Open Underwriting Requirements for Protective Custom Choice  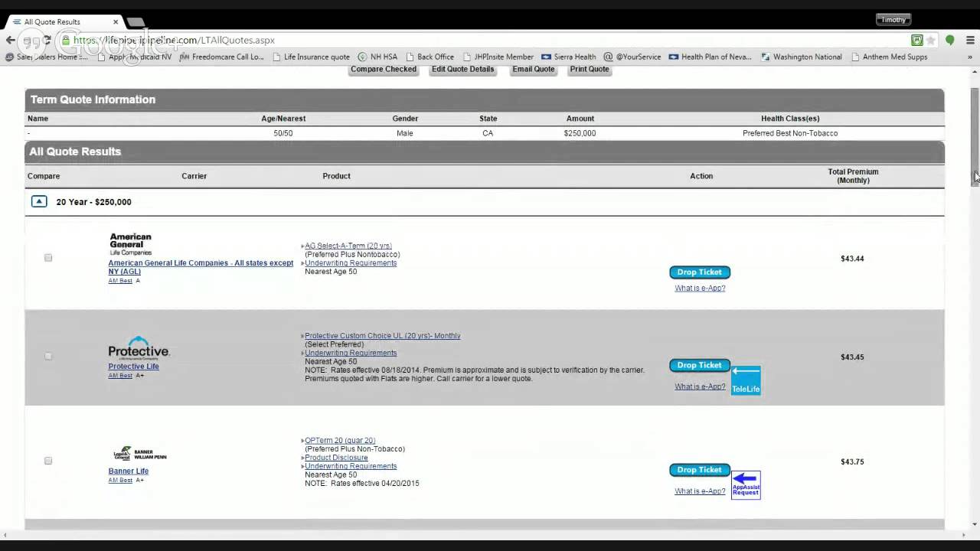click(351, 353)
